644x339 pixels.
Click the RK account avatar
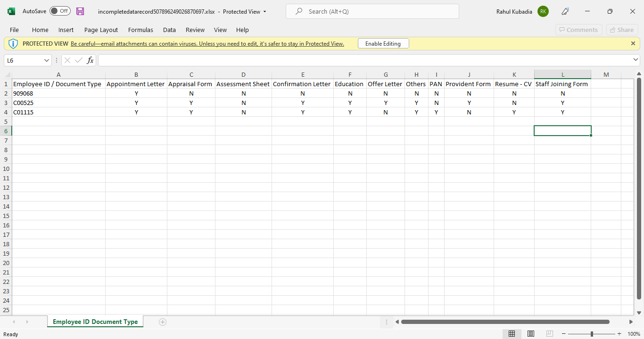(x=543, y=11)
